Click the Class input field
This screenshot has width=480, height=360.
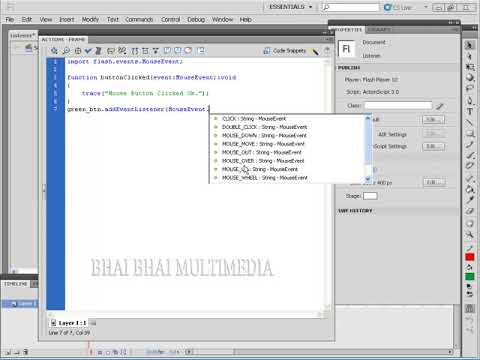(398, 106)
